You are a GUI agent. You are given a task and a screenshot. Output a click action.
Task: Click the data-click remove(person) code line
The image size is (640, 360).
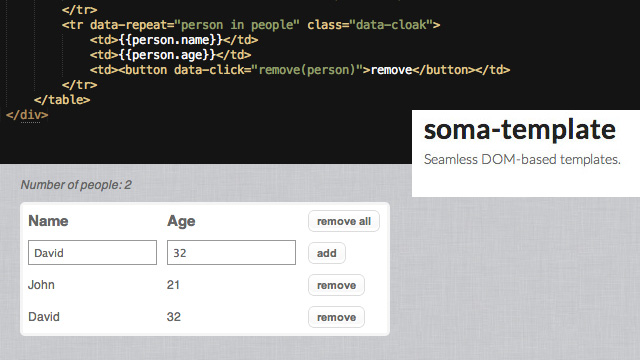pos(300,70)
